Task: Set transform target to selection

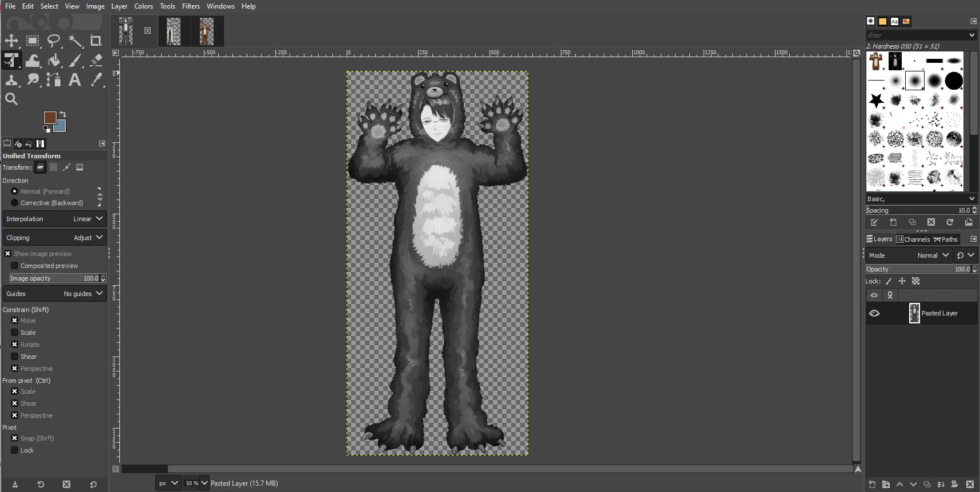Action: pyautogui.click(x=53, y=167)
